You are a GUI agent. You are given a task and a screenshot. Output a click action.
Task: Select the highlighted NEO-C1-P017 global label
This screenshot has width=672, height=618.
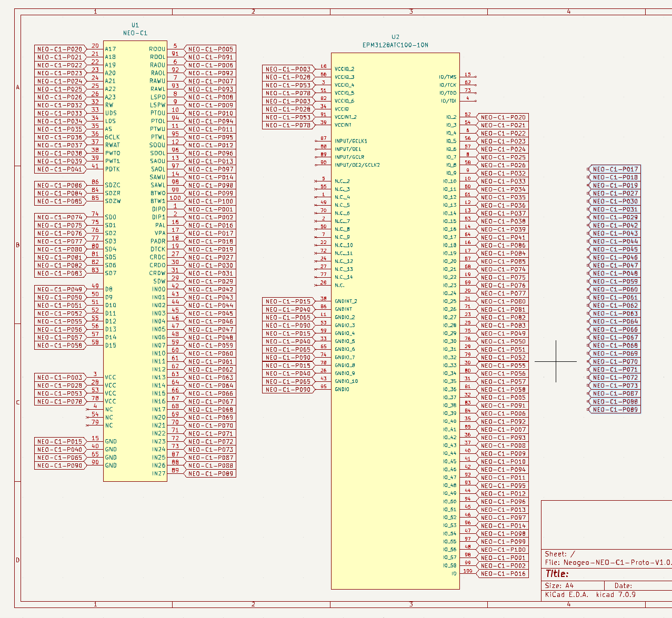(x=614, y=169)
